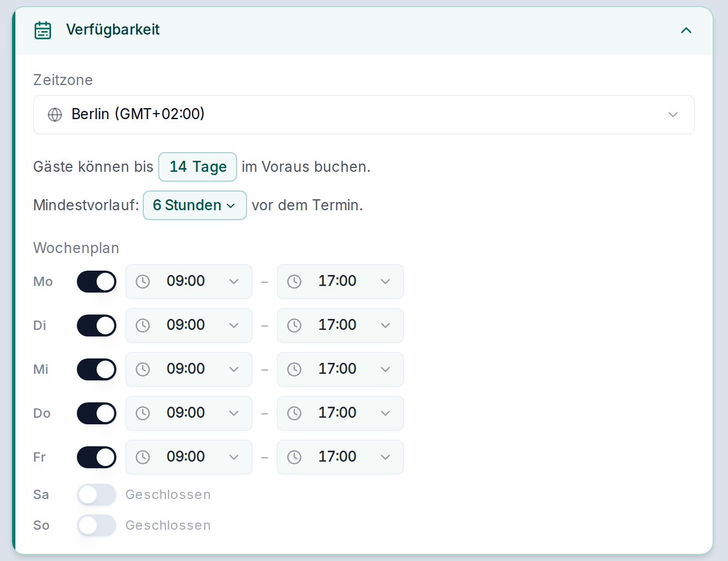Open the Berlin (GMT+02:00) timezone dropdown
Viewport: 728px width, 561px height.
(x=364, y=115)
